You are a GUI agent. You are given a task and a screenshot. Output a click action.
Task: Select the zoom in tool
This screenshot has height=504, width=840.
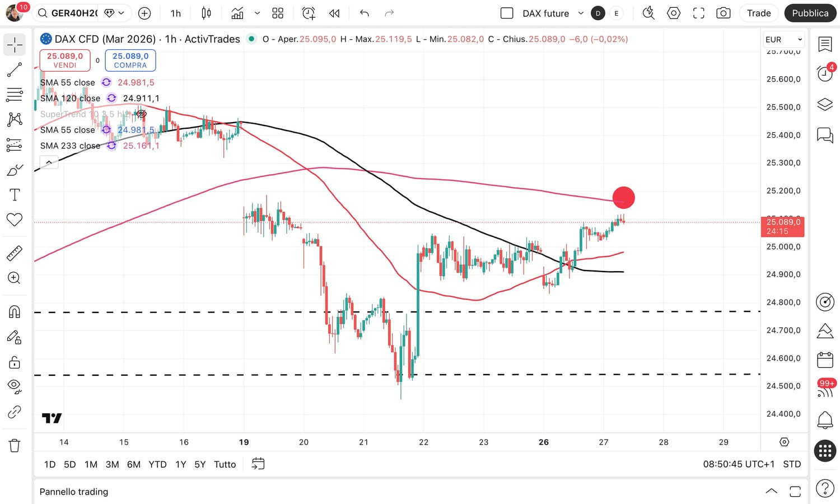click(15, 278)
